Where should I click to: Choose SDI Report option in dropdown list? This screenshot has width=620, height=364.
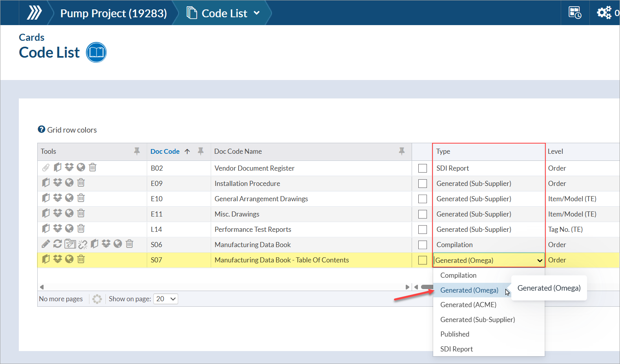tap(456, 349)
